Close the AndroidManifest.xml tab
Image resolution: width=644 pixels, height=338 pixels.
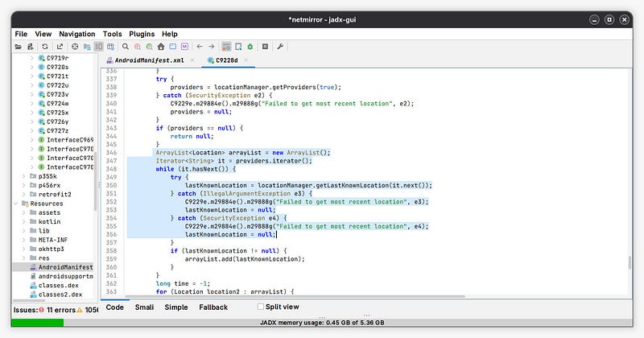tap(192, 60)
